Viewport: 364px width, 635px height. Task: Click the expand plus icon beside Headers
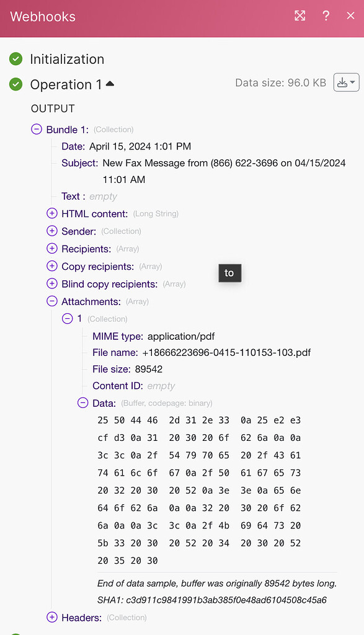[51, 617]
